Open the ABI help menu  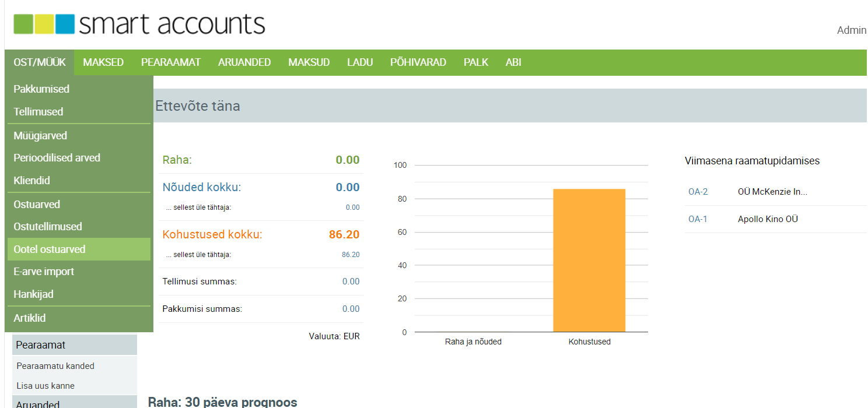513,62
